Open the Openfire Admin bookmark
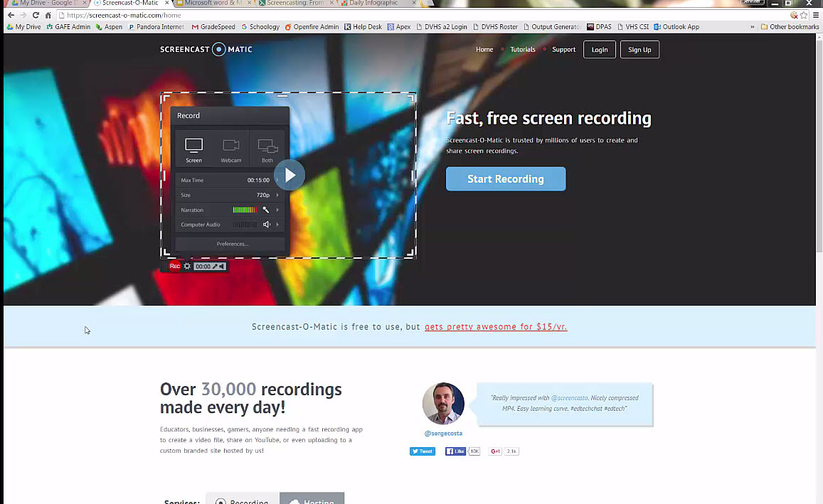823x504 pixels. tap(312, 27)
